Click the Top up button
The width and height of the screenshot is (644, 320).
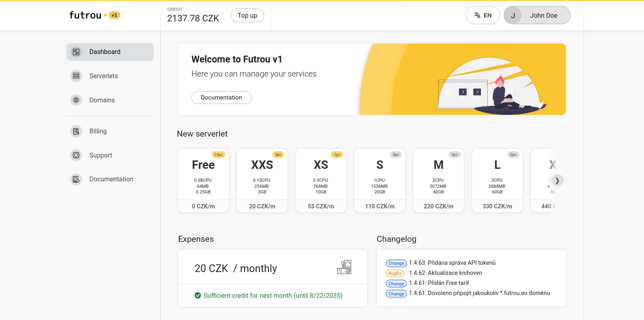(x=247, y=15)
